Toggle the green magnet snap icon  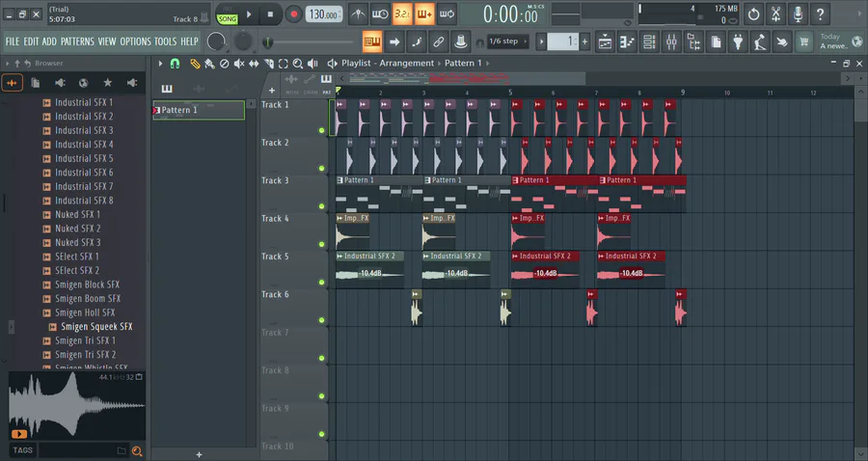click(x=175, y=64)
